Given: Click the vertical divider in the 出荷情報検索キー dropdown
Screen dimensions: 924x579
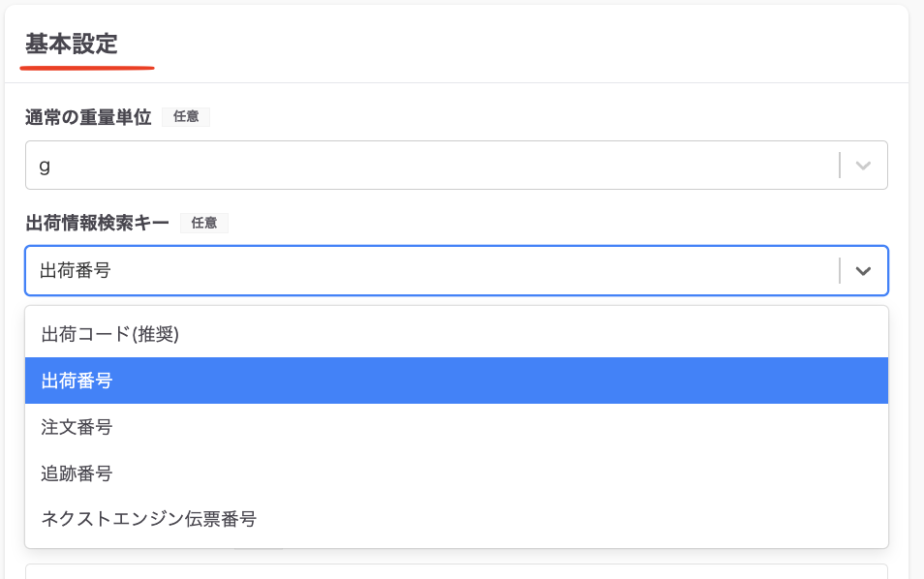Looking at the screenshot, I should (840, 271).
